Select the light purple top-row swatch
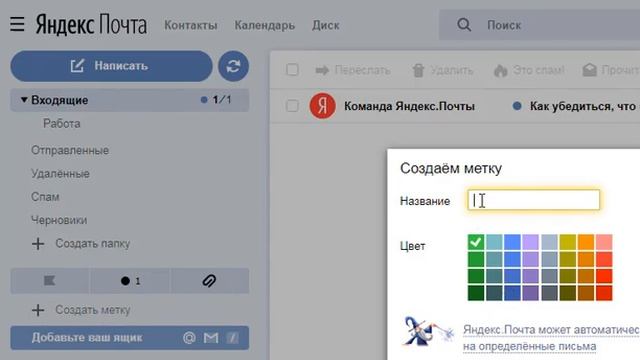This screenshot has width=640, height=360. 531,242
